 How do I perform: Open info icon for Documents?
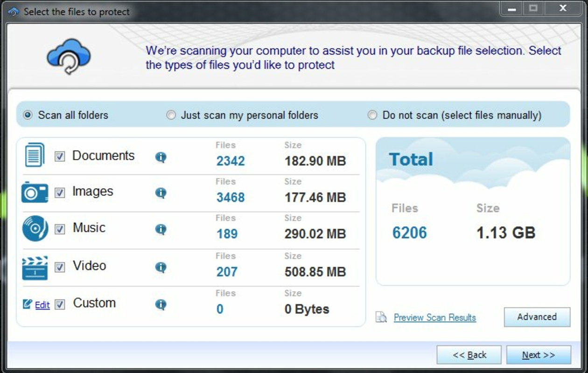tap(161, 157)
